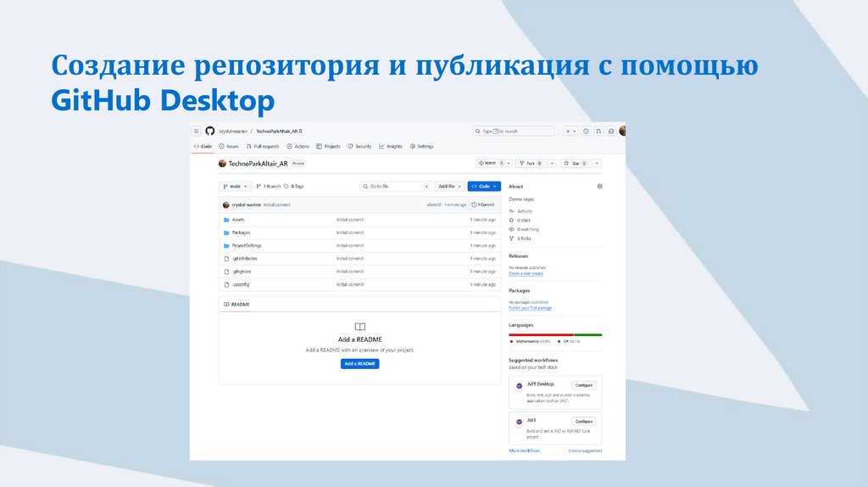Click the red Mathematica language bar segment
This screenshot has height=487, width=868.
click(542, 334)
